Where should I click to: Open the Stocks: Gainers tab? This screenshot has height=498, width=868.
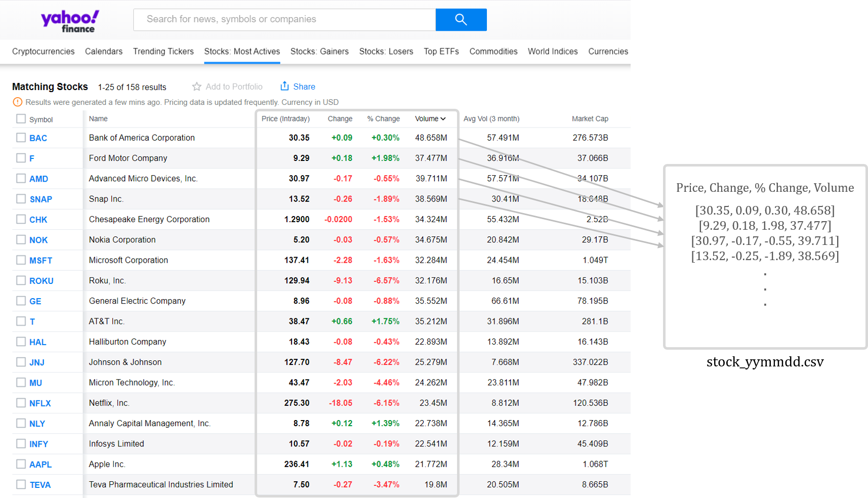coord(319,52)
